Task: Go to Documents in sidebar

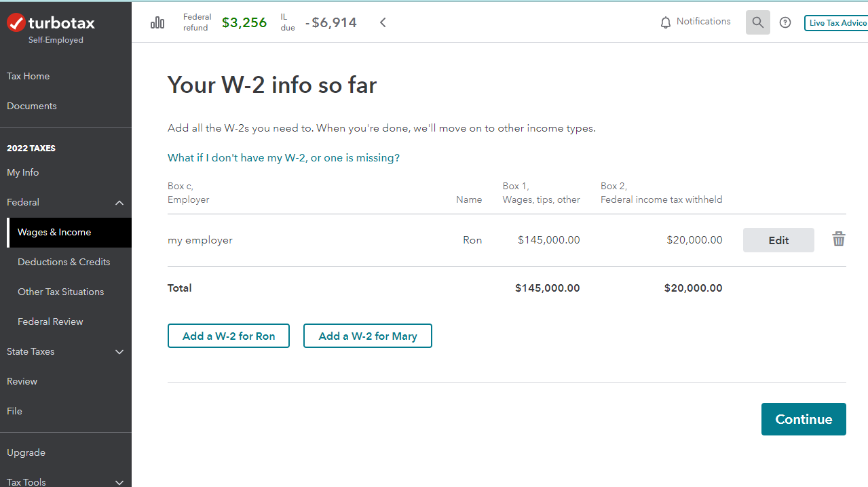Action: [x=32, y=106]
